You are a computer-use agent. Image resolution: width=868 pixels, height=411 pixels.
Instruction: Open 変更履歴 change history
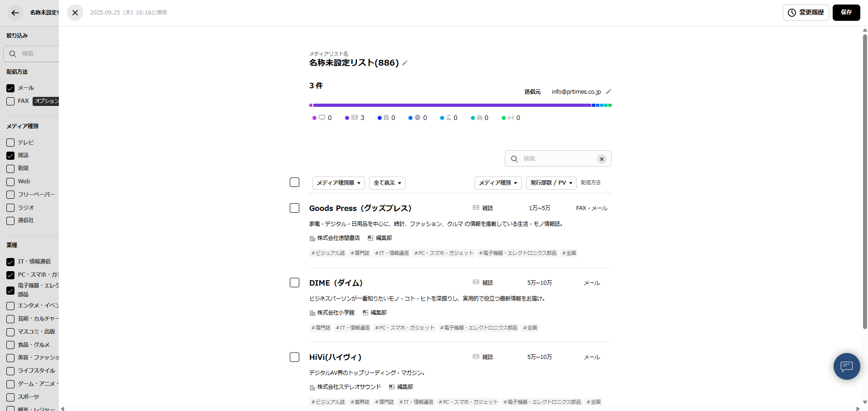tap(806, 12)
